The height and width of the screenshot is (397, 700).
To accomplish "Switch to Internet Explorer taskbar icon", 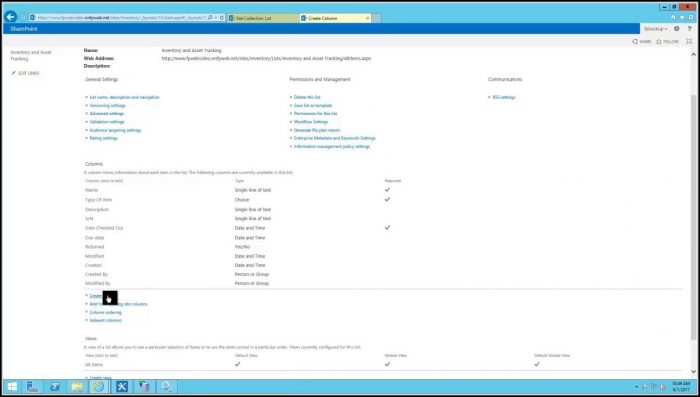I will 99,387.
